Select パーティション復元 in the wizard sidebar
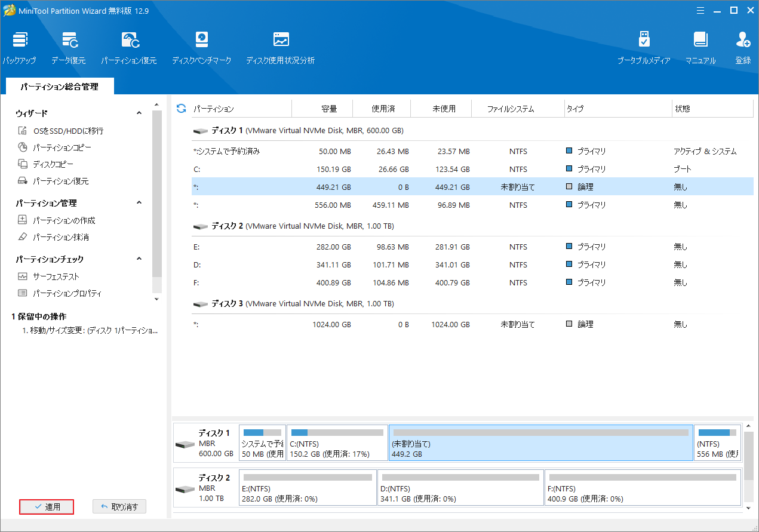The height and width of the screenshot is (532, 759). pos(53,181)
